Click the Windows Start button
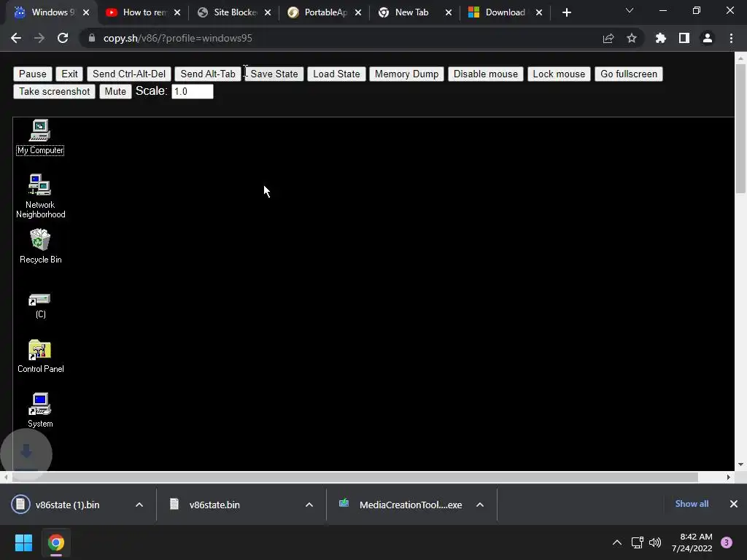 tap(23, 542)
